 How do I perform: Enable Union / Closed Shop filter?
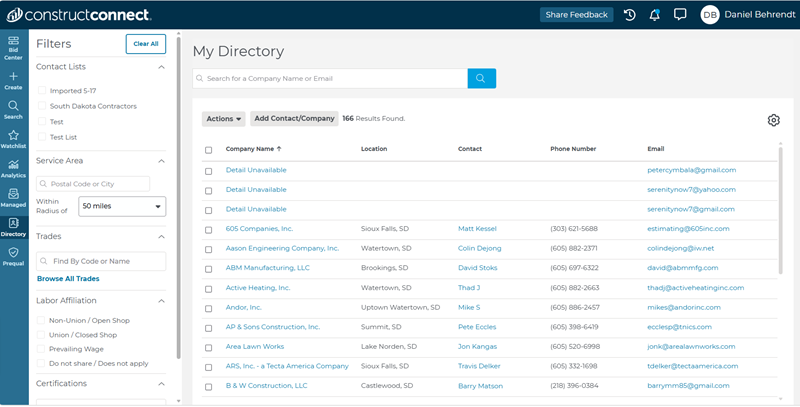(x=41, y=335)
